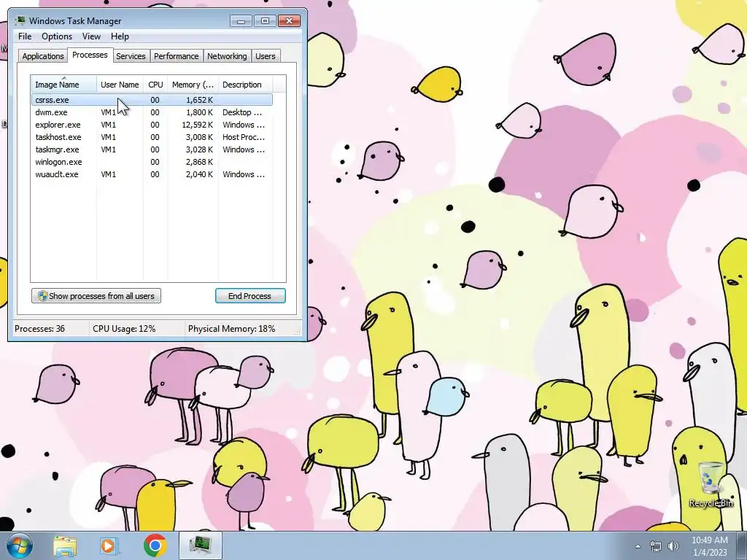
Task: Switch to the Users tab
Action: click(266, 56)
